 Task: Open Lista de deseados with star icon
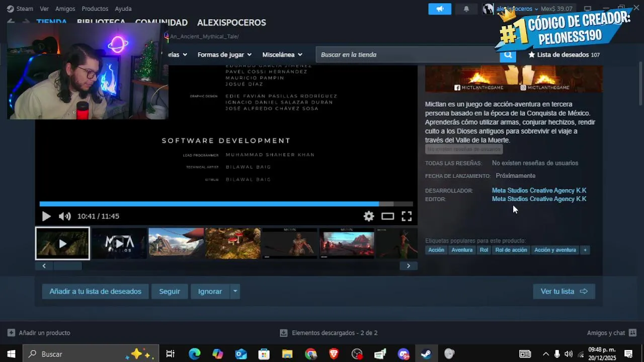tap(564, 55)
